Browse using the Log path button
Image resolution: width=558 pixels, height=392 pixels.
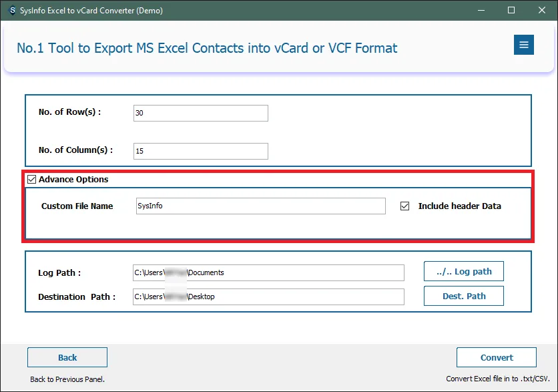pyautogui.click(x=463, y=271)
